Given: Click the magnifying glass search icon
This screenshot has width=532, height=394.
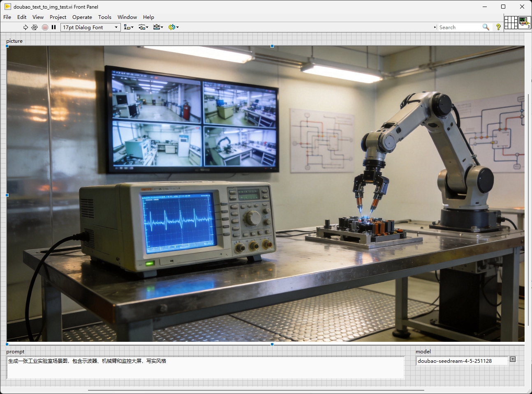Looking at the screenshot, I should (486, 27).
